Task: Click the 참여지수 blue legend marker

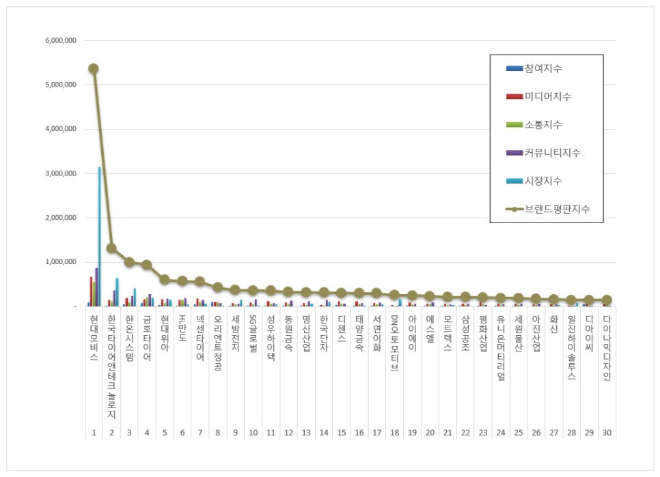Action: (514, 68)
